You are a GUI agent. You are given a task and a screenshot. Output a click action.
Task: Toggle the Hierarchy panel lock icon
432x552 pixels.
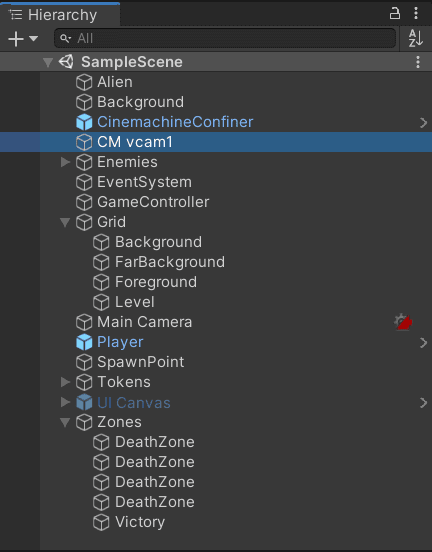[x=395, y=14]
